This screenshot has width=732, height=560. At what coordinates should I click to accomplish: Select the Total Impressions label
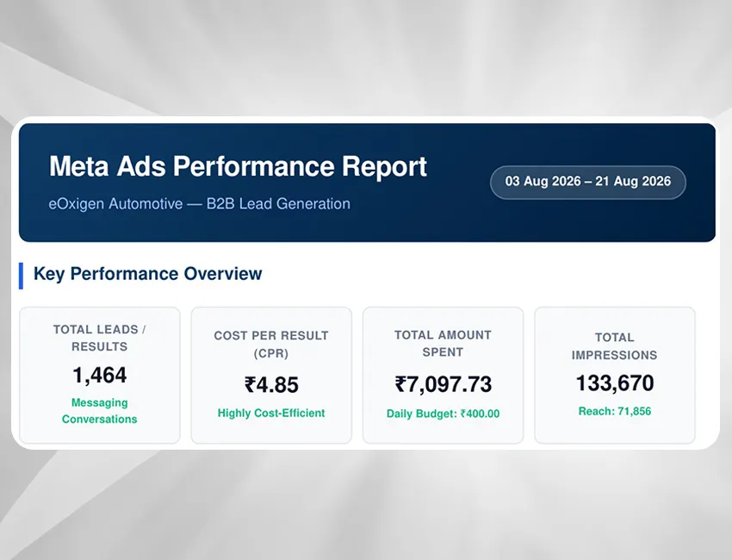pyautogui.click(x=614, y=346)
